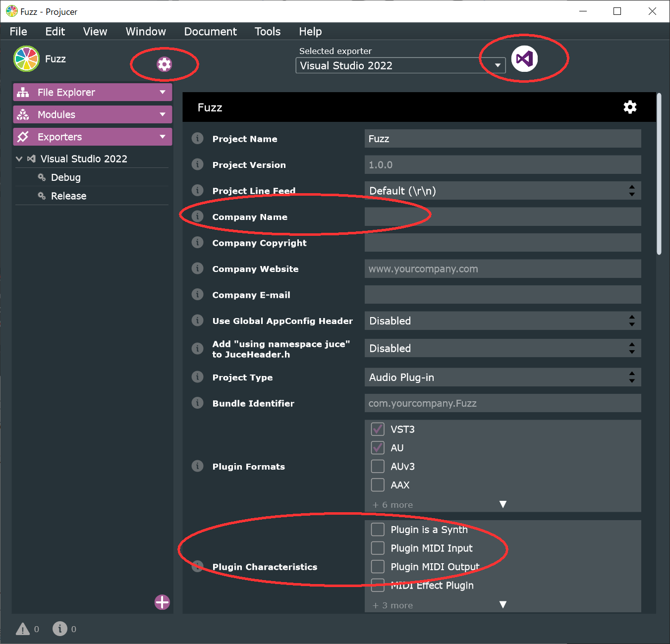This screenshot has width=670, height=644.
Task: Click info icon for Company Website
Action: (x=197, y=268)
